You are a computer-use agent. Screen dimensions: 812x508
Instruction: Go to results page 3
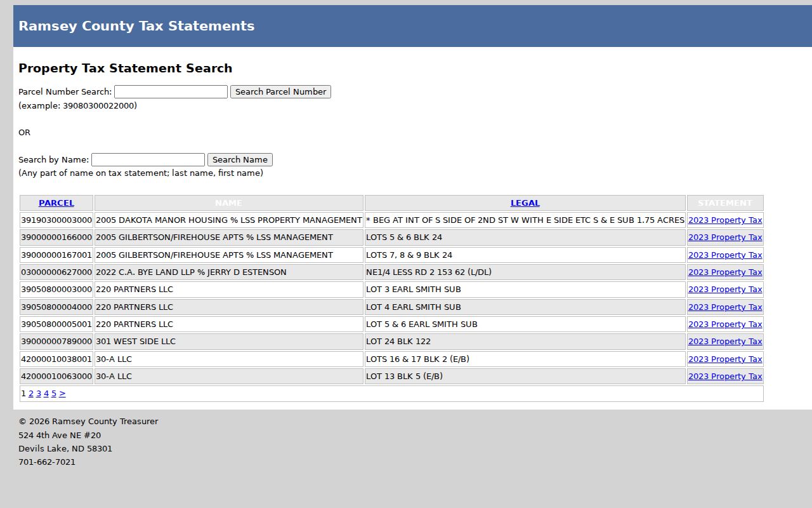tap(39, 394)
